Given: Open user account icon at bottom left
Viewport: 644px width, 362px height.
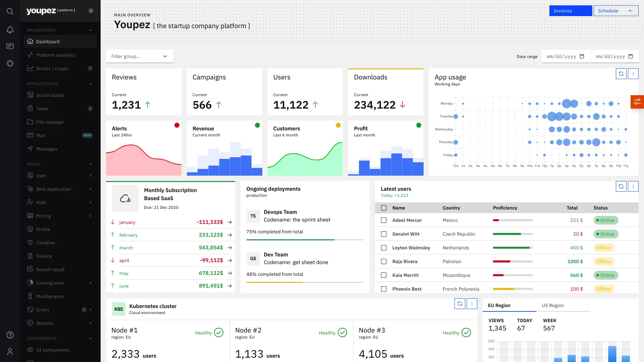Looking at the screenshot, I should point(10,352).
